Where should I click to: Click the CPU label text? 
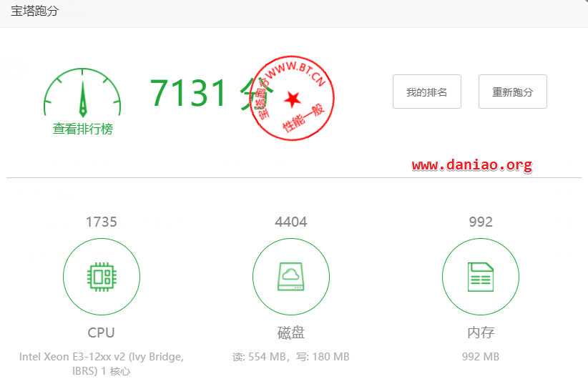click(x=102, y=333)
